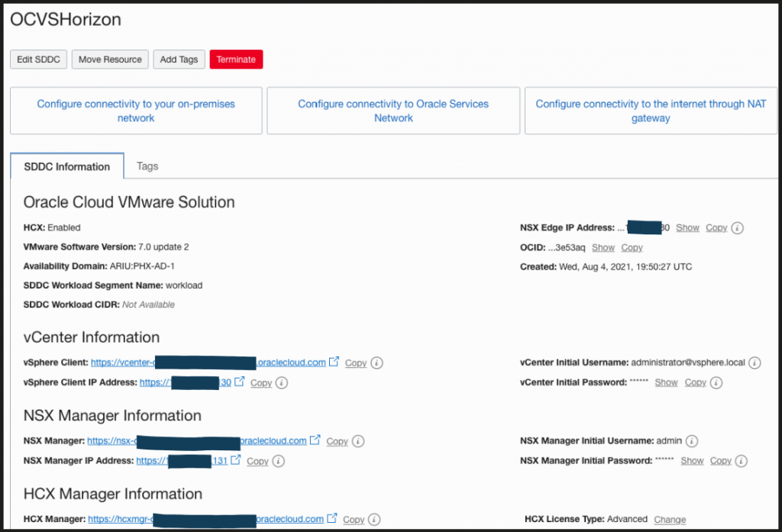Open vSphere Client external link icon
The image size is (782, 532).
point(334,363)
